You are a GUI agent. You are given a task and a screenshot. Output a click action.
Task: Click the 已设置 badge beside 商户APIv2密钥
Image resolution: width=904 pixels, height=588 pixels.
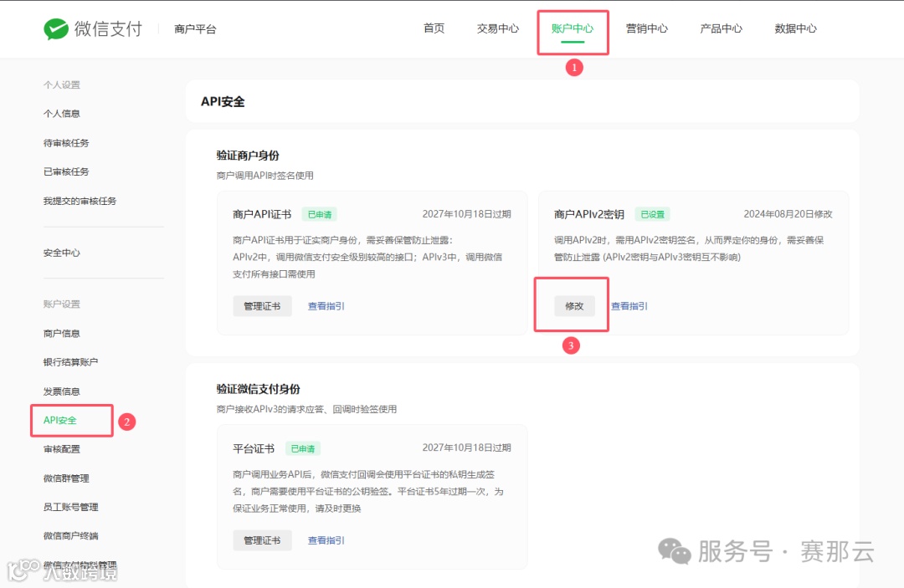click(653, 214)
